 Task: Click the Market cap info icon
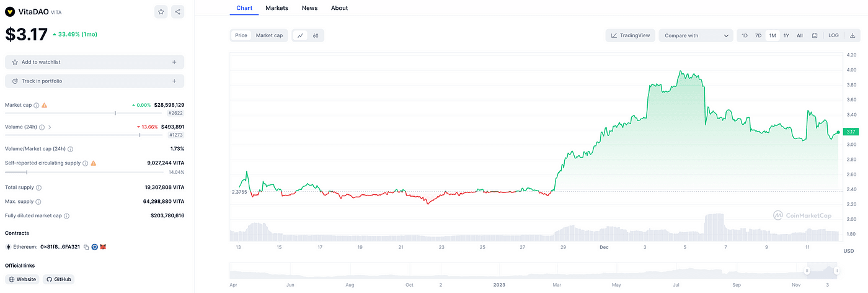37,106
